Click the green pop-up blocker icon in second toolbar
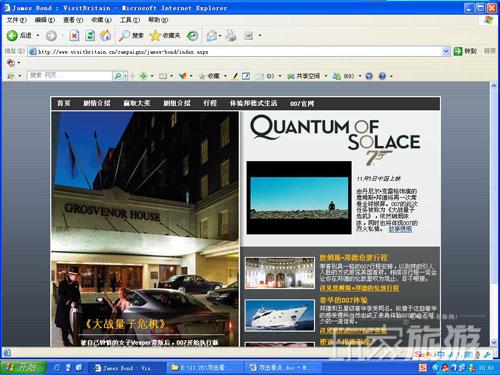500x375 pixels. pyautogui.click(x=144, y=76)
